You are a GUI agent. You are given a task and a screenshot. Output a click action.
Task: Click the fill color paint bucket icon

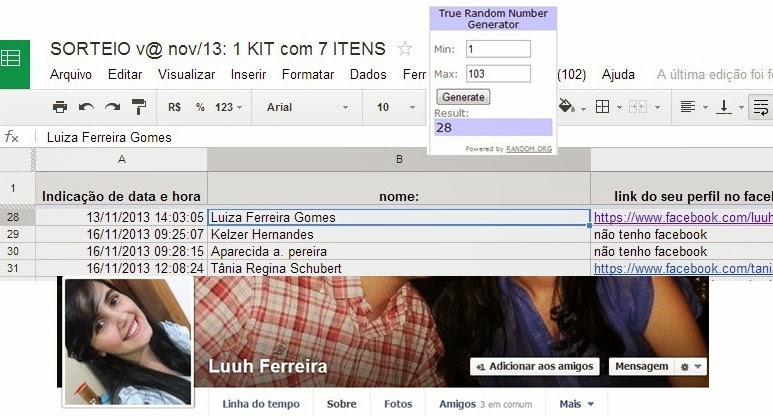(566, 106)
